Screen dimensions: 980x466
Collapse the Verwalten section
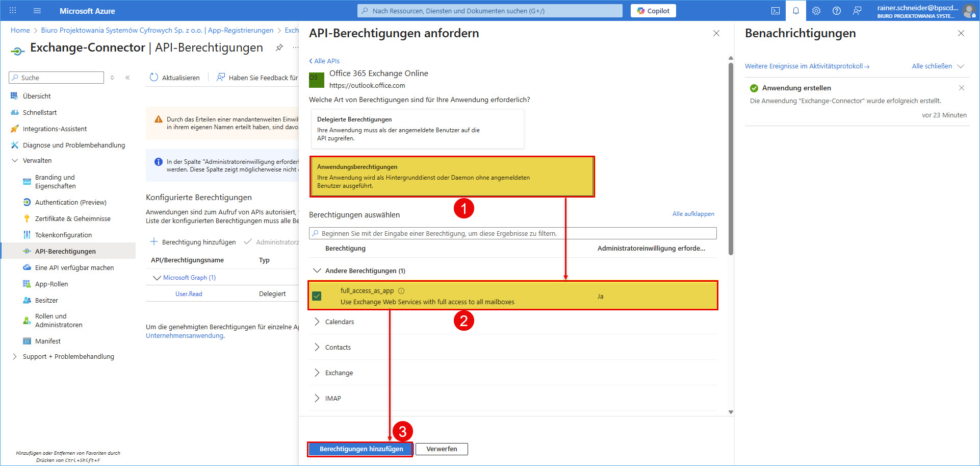(15, 160)
